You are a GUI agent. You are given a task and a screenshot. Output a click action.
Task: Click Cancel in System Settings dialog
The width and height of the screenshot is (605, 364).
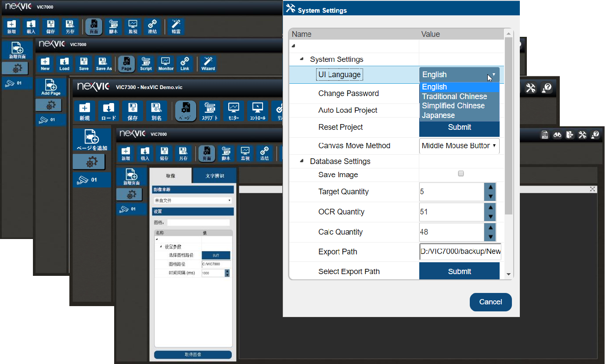tap(490, 302)
